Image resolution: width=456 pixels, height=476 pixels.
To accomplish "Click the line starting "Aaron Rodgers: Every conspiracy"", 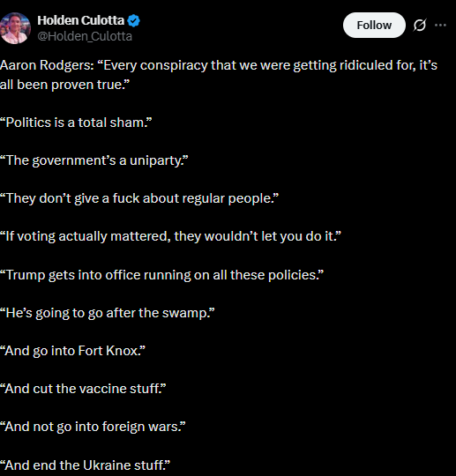I will [219, 66].
